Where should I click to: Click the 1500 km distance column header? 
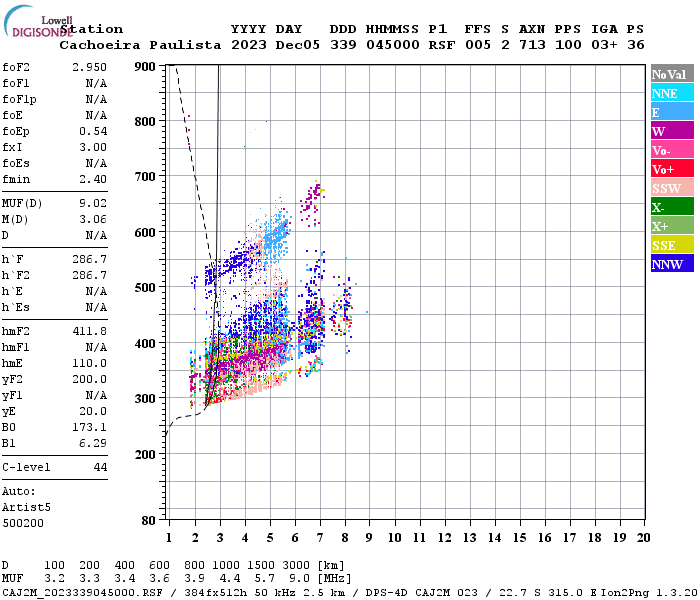(x=261, y=565)
